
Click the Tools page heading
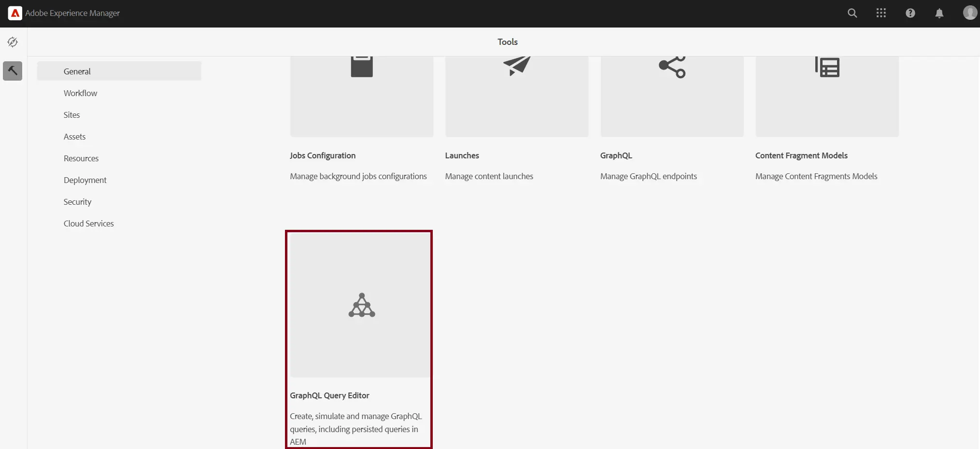click(x=508, y=42)
